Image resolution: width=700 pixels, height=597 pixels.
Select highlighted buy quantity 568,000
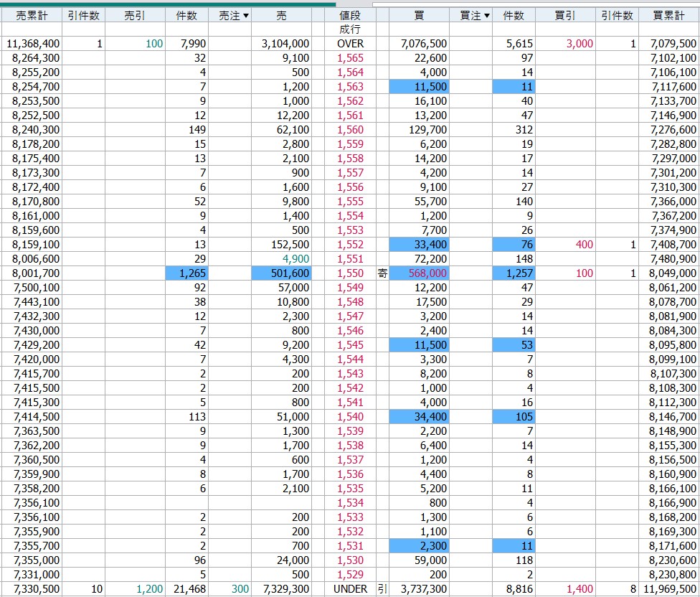tap(419, 273)
